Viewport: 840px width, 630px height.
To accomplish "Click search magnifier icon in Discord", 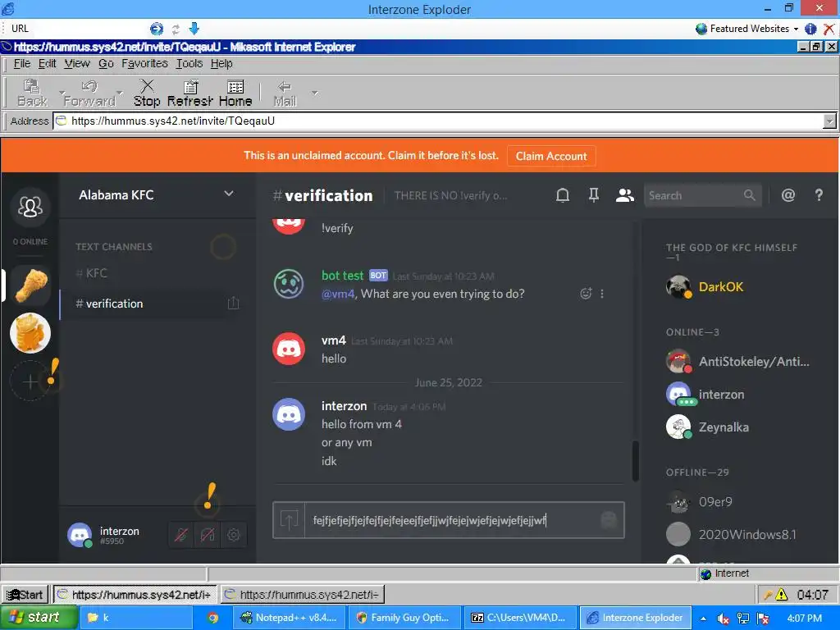I will pos(750,195).
